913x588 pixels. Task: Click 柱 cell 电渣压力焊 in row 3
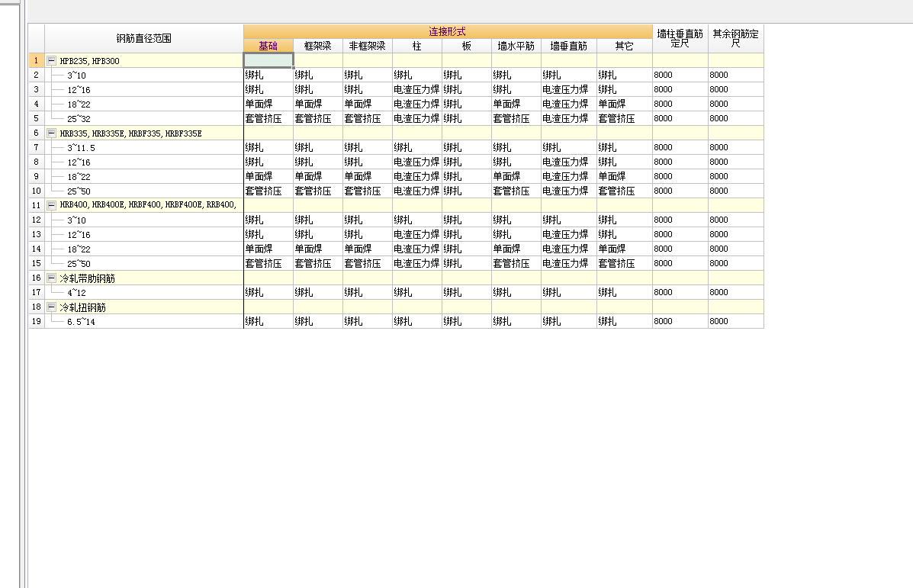(x=417, y=90)
